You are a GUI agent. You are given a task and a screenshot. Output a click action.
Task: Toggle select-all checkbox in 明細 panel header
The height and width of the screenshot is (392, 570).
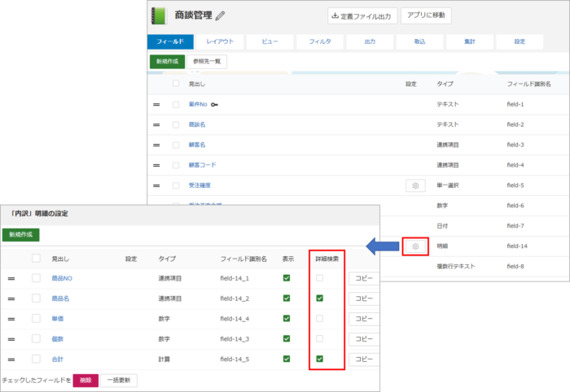[36, 258]
